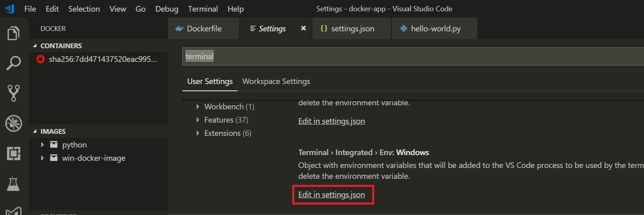The image size is (644, 215).
Task: Switch to the hello-world.py tab
Action: (435, 29)
